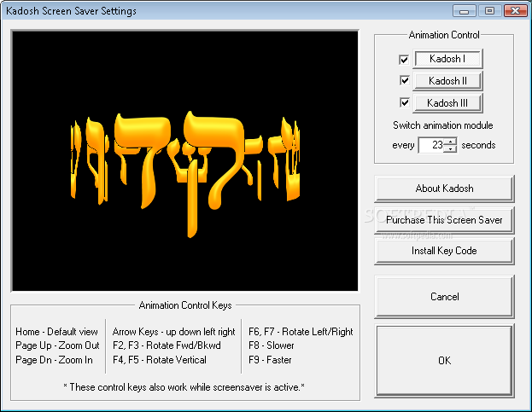Open the About Kadosh dialog
Viewport: 532px width, 412px height.
coord(444,189)
